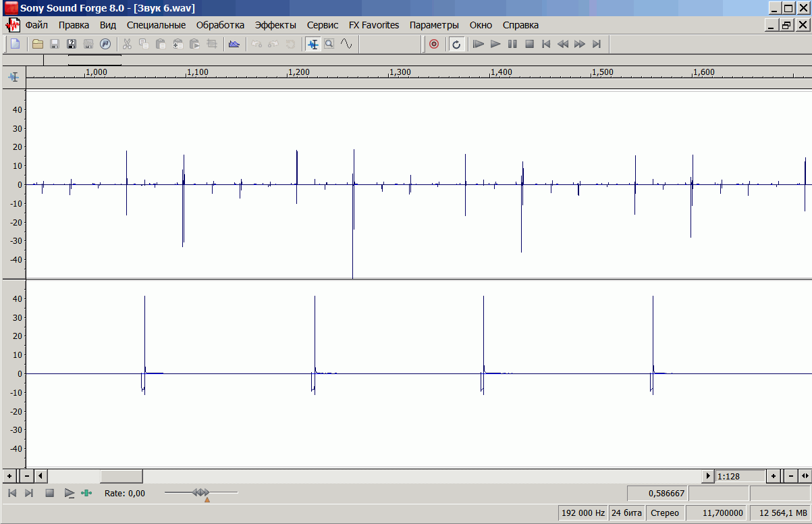The image size is (812, 524).
Task: Select the Magnify zoom tool
Action: tap(329, 44)
